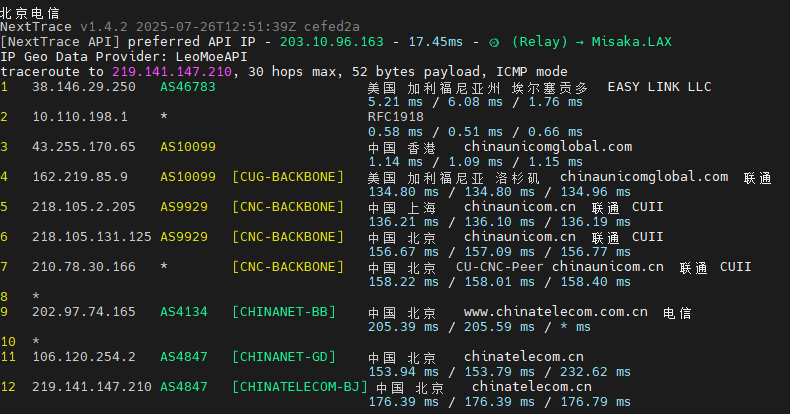Click hop 1 IP 38.146.29.250
This screenshot has width=790, height=414.
tap(84, 87)
